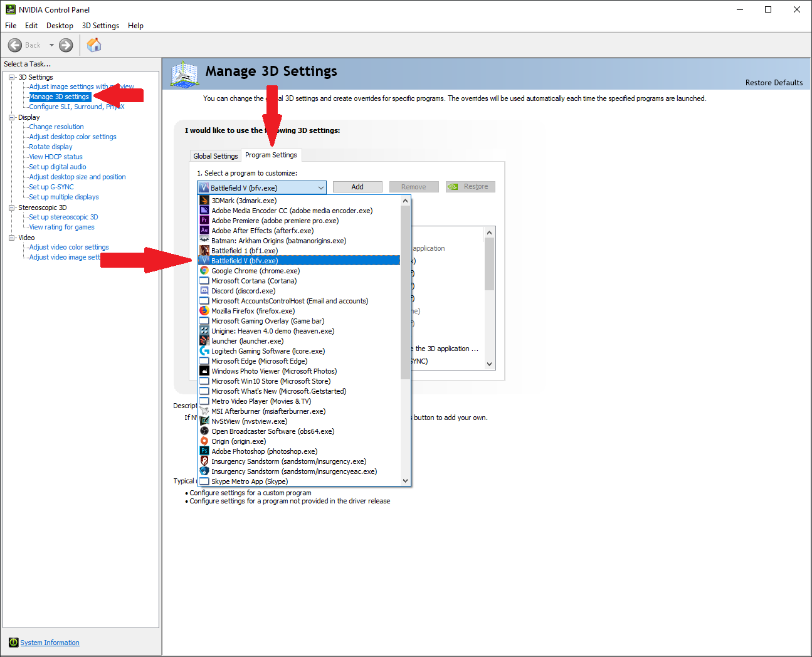Click the program list scroll-down arrow
812x657 pixels.
click(x=405, y=481)
